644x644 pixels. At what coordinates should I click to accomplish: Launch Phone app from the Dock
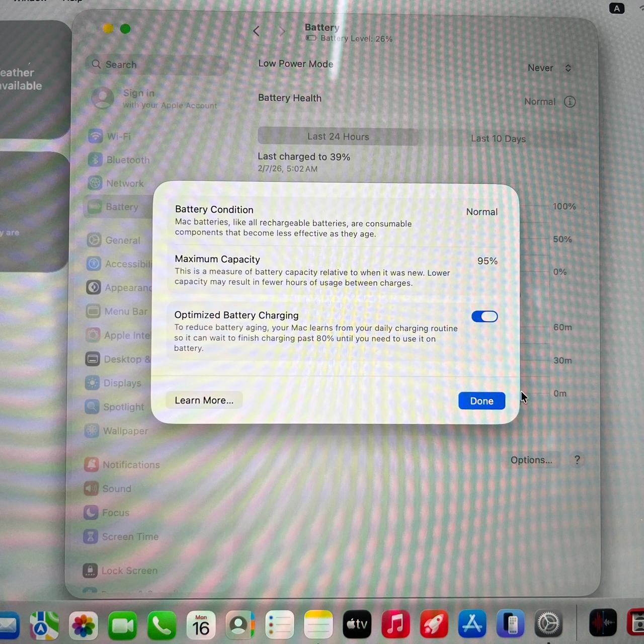click(x=162, y=625)
